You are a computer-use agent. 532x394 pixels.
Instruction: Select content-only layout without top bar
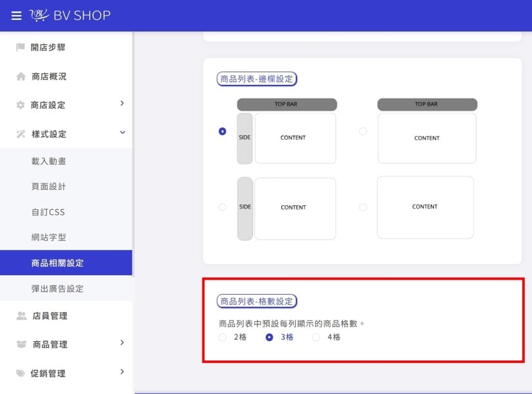point(363,207)
